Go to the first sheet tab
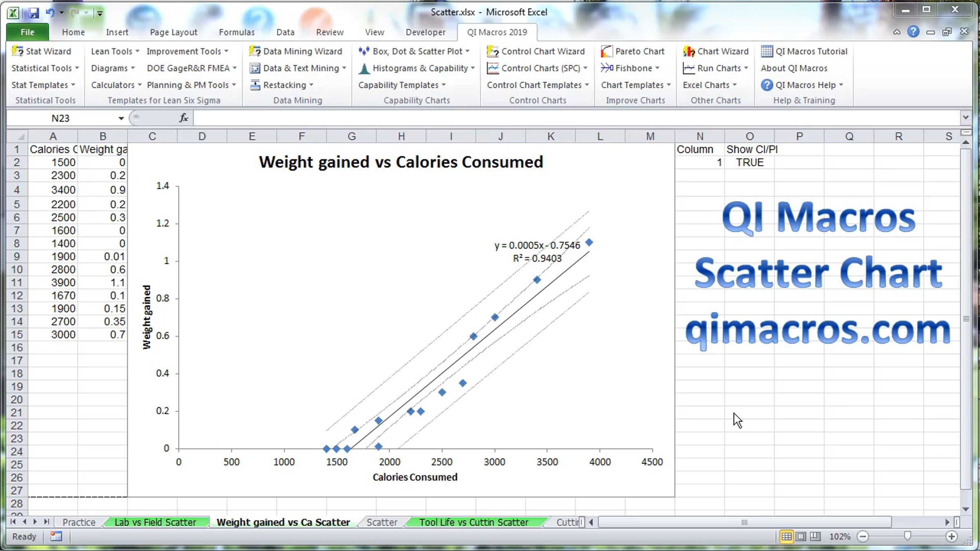Viewport: 980px width, 551px height. coord(13,522)
